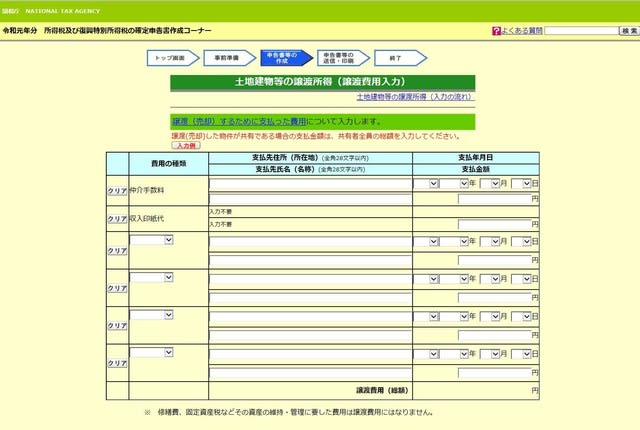Clear the 収入印紙代 row with クリア
Viewport: 640px width, 430px height.
(117, 219)
